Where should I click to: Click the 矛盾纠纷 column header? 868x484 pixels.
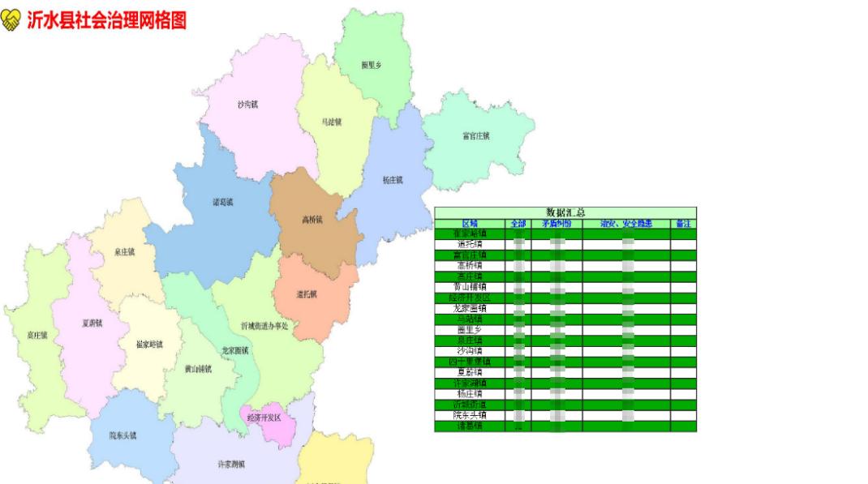(x=556, y=224)
